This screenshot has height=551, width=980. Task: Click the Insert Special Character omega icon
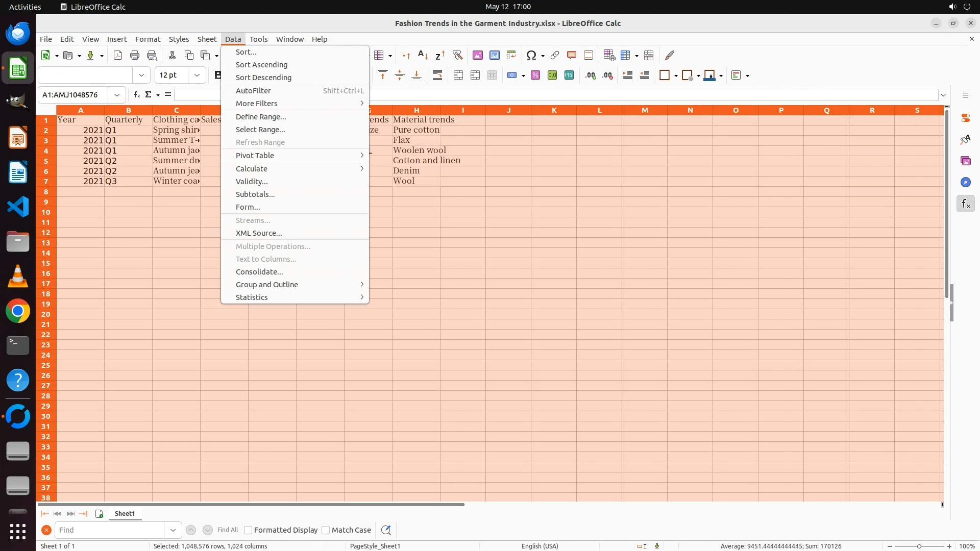pos(531,55)
